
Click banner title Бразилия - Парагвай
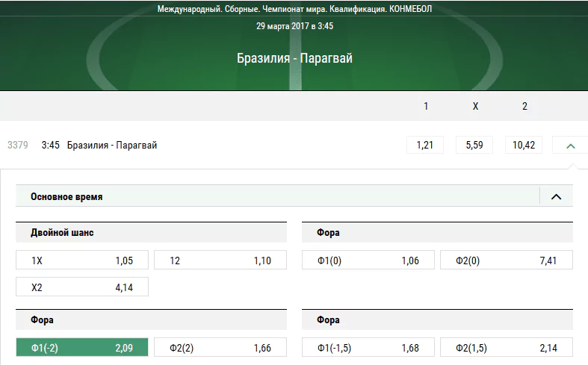click(x=295, y=58)
